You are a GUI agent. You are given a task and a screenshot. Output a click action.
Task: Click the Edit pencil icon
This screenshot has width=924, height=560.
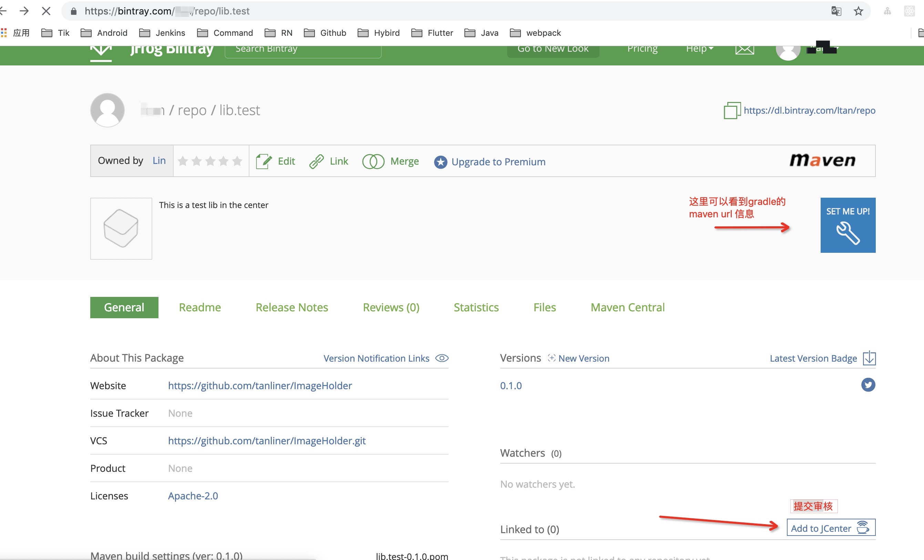(x=264, y=161)
